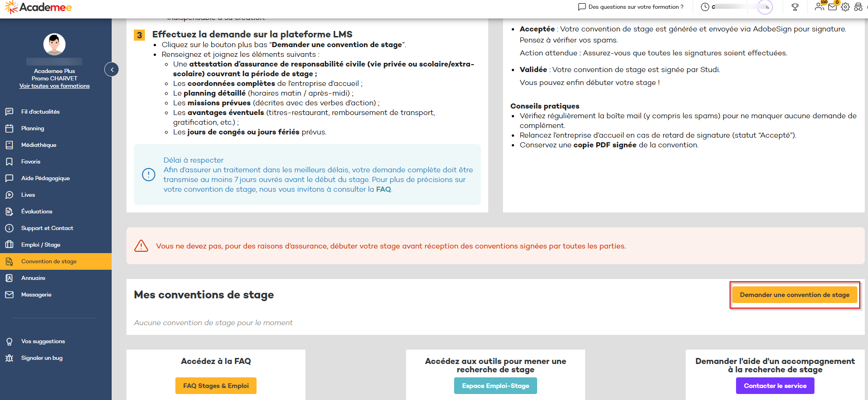Open settings gear icon in header

point(845,7)
